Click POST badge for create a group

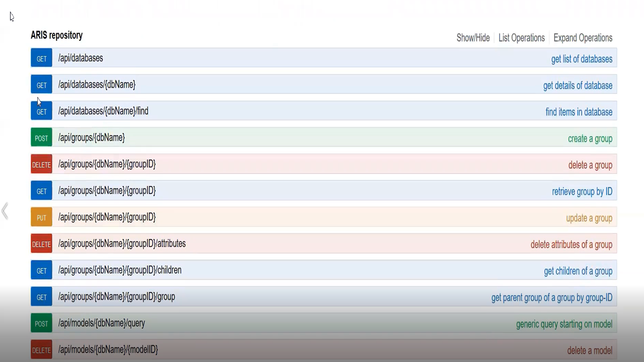pyautogui.click(x=41, y=138)
